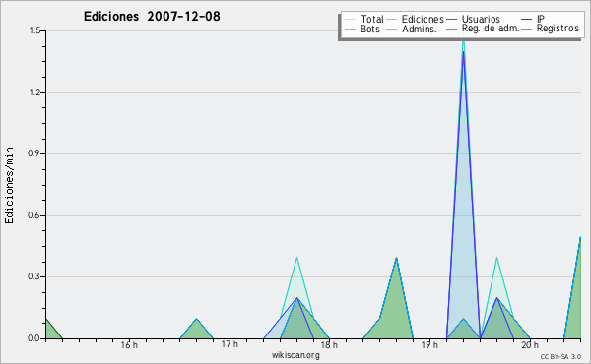Click the y-axis value 1.5
Viewport: 591px width, 364px height.
pos(34,30)
